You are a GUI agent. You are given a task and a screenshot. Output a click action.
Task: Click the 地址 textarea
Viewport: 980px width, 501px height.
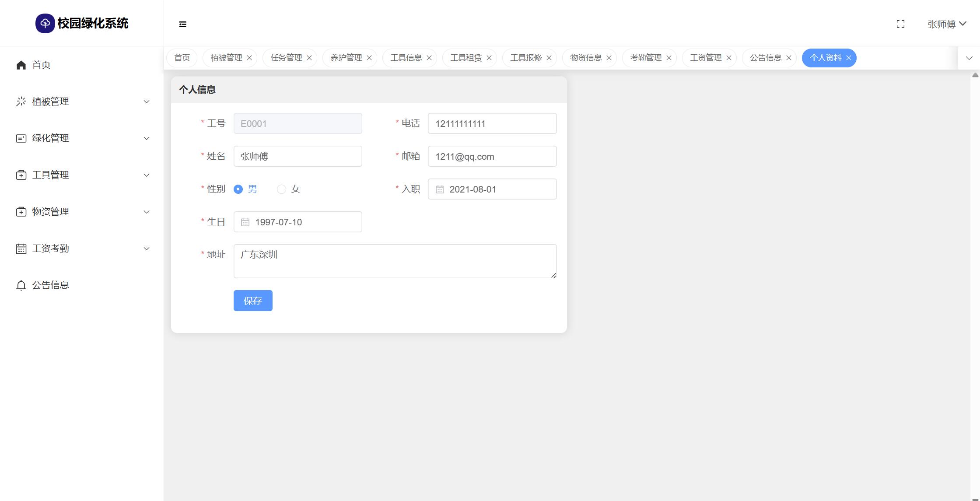point(395,261)
